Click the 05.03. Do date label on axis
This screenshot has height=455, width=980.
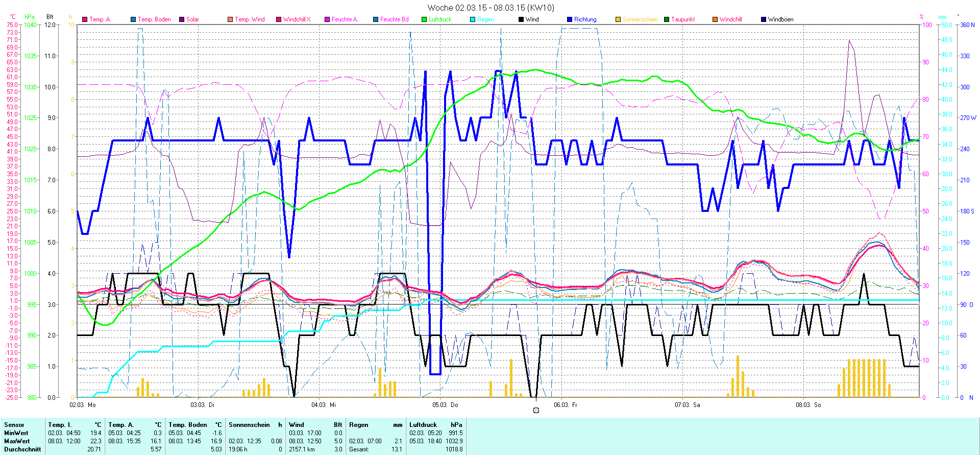tap(445, 404)
